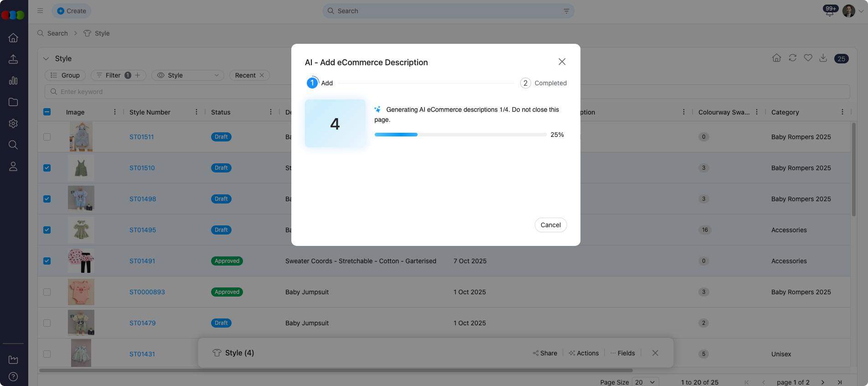Open style number ST0000893 link
Screen dimensions: 868x386
click(147, 292)
